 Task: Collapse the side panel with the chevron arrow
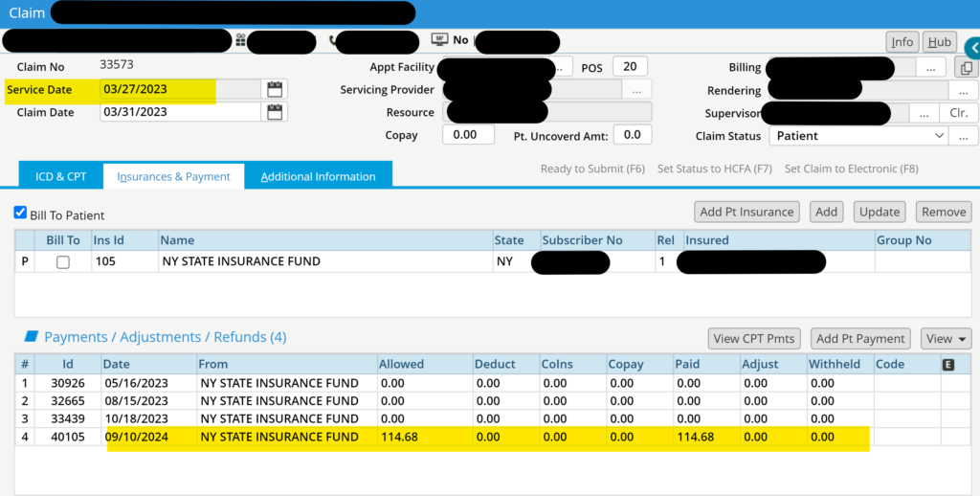(973, 46)
